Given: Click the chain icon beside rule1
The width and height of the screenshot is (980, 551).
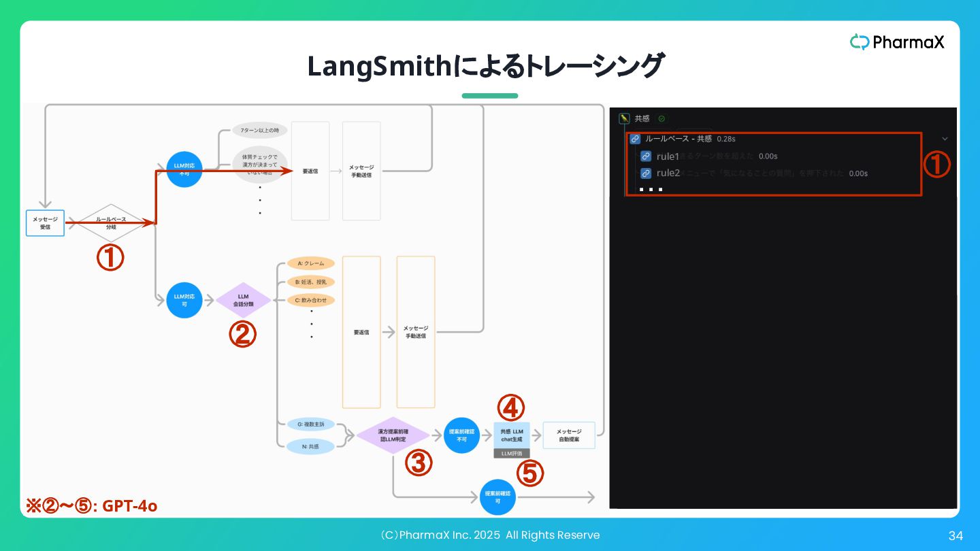Looking at the screenshot, I should 646,156.
